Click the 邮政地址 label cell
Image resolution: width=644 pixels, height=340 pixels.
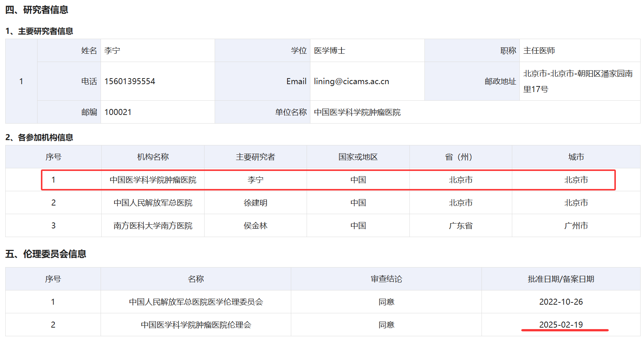[472, 81]
